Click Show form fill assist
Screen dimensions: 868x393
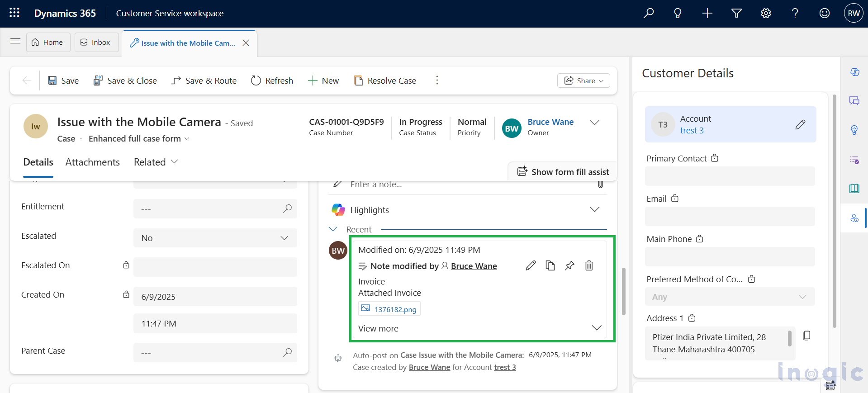pos(563,172)
